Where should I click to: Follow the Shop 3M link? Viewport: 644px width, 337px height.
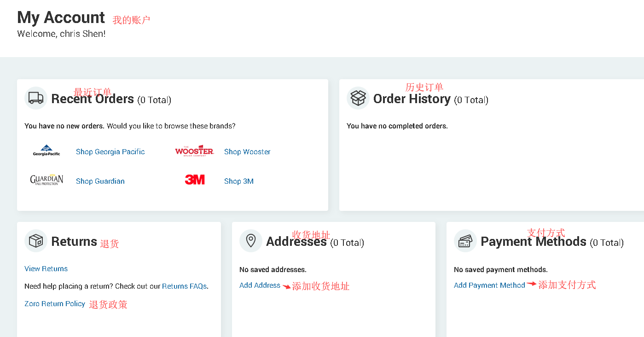(238, 181)
